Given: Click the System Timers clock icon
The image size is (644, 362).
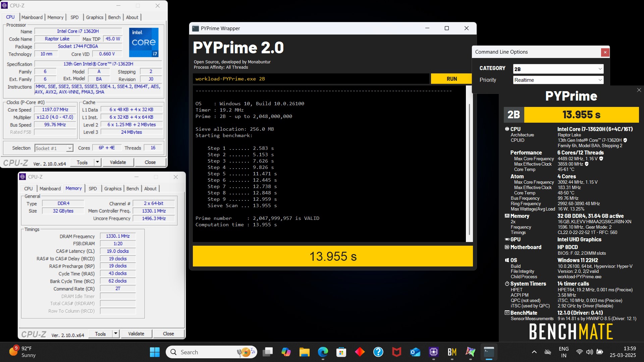Looking at the screenshot, I should point(507,284).
